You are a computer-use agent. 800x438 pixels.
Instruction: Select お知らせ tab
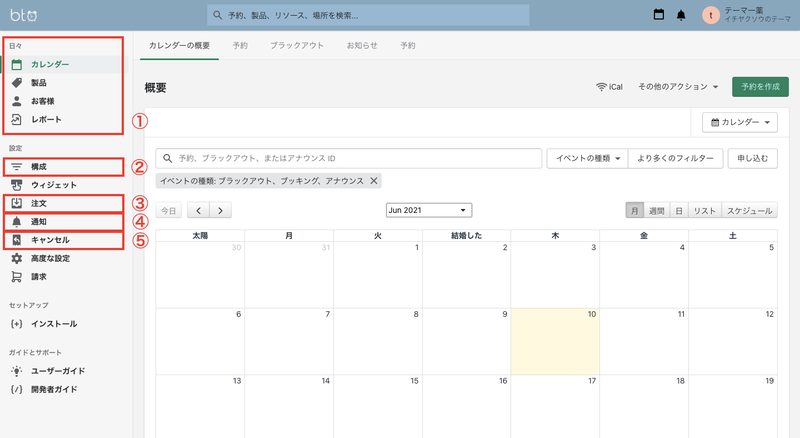point(362,45)
